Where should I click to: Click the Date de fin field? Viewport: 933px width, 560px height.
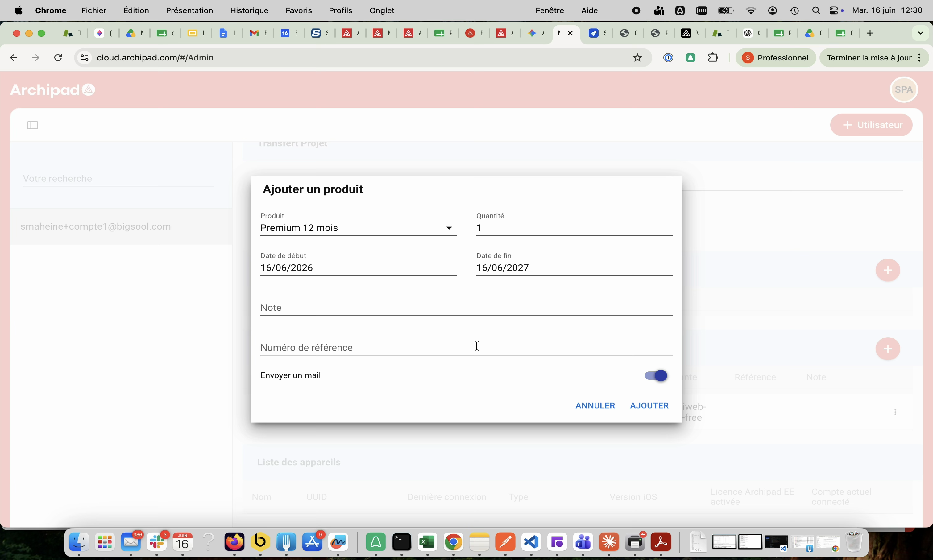[x=574, y=268]
